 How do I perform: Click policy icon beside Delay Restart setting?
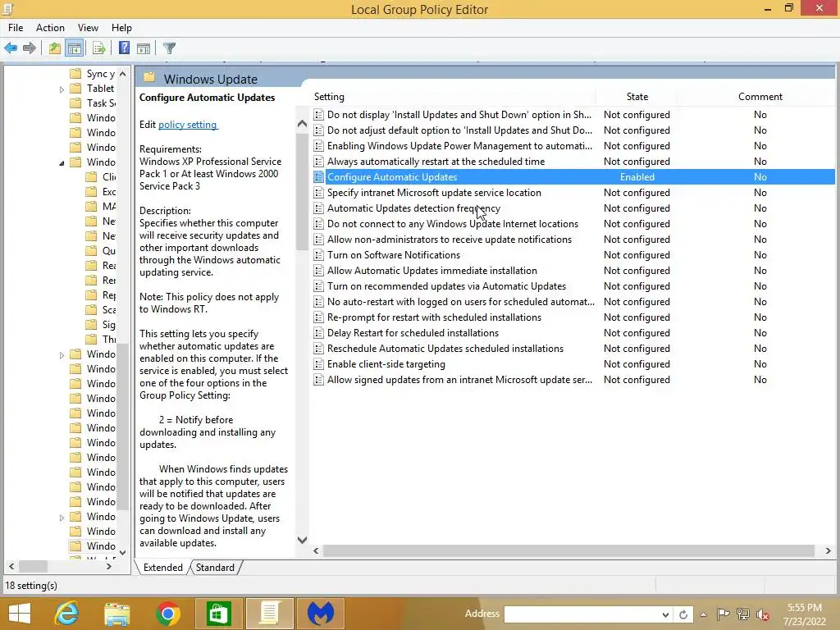click(x=319, y=333)
